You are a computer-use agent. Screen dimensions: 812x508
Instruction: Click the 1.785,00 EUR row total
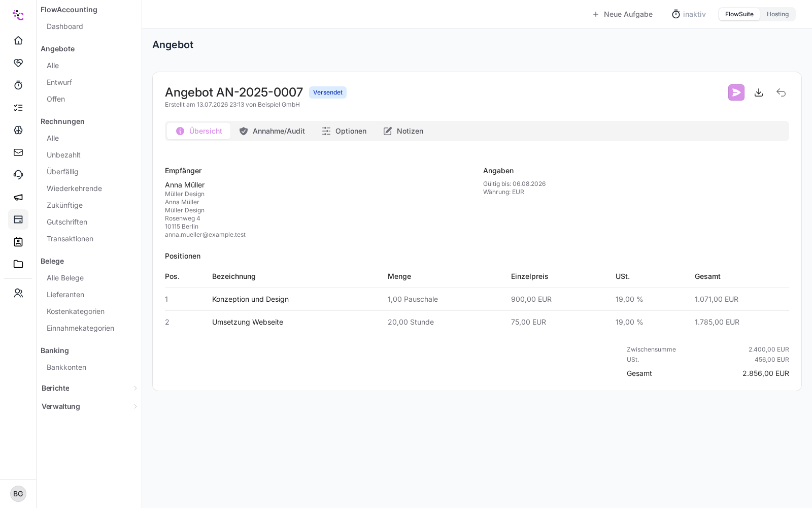pyautogui.click(x=717, y=322)
